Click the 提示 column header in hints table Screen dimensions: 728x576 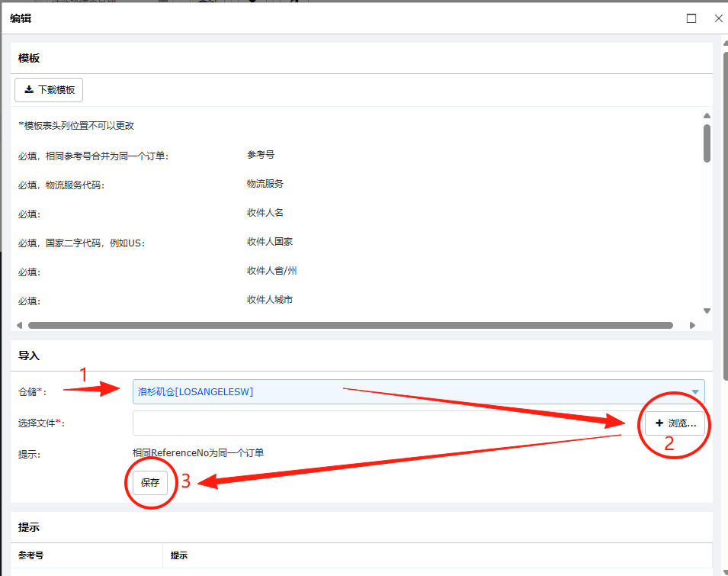point(179,555)
